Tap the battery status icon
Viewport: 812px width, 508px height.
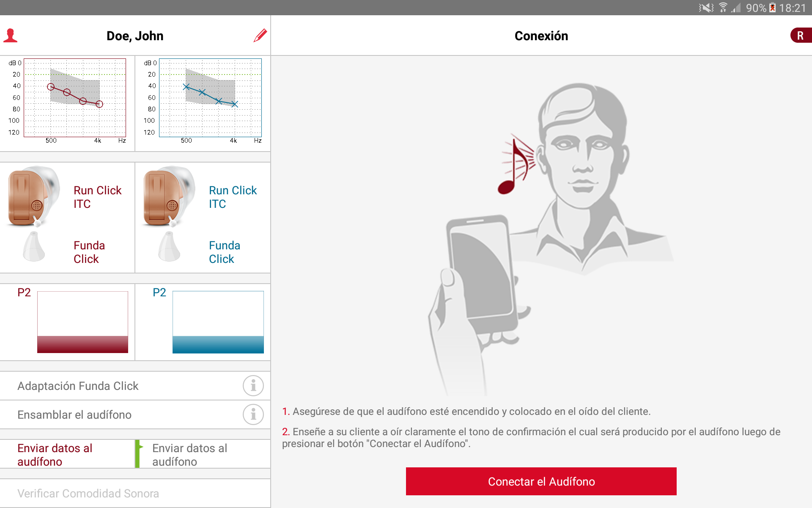pyautogui.click(x=772, y=8)
